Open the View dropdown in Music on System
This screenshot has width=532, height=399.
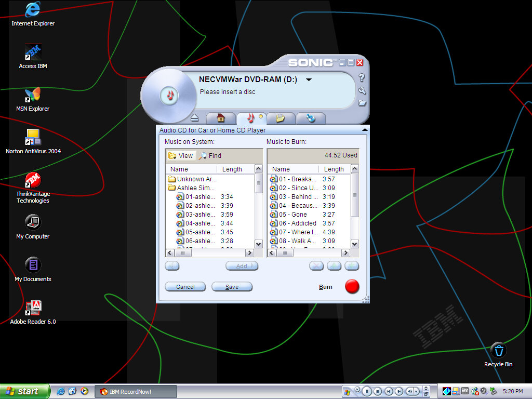(x=181, y=156)
